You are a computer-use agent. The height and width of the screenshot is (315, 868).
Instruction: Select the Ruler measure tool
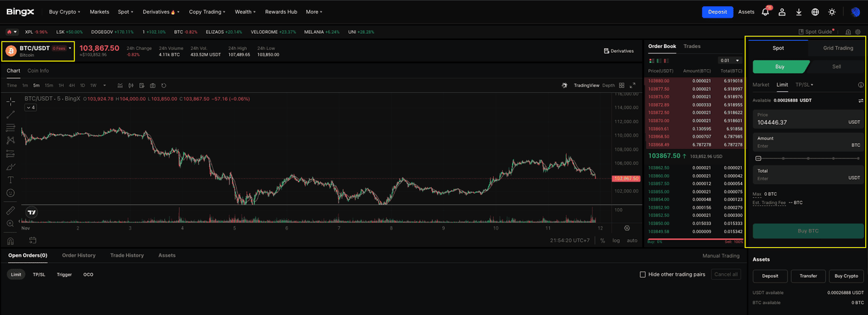tap(11, 210)
